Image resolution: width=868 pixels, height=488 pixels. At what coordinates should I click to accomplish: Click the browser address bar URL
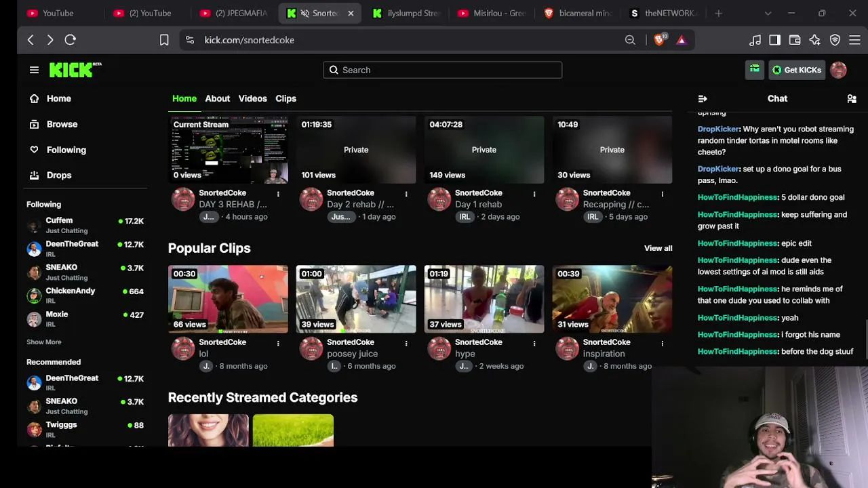(x=250, y=40)
